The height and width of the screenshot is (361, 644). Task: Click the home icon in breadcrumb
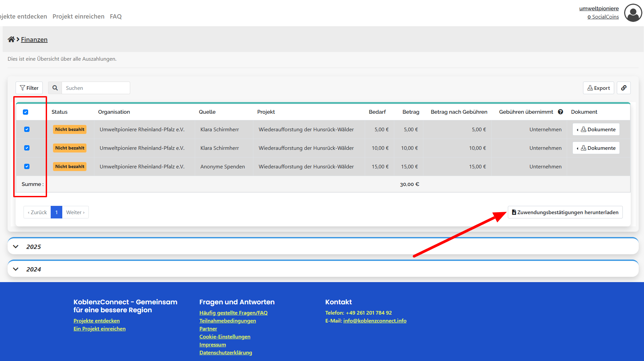click(x=11, y=39)
